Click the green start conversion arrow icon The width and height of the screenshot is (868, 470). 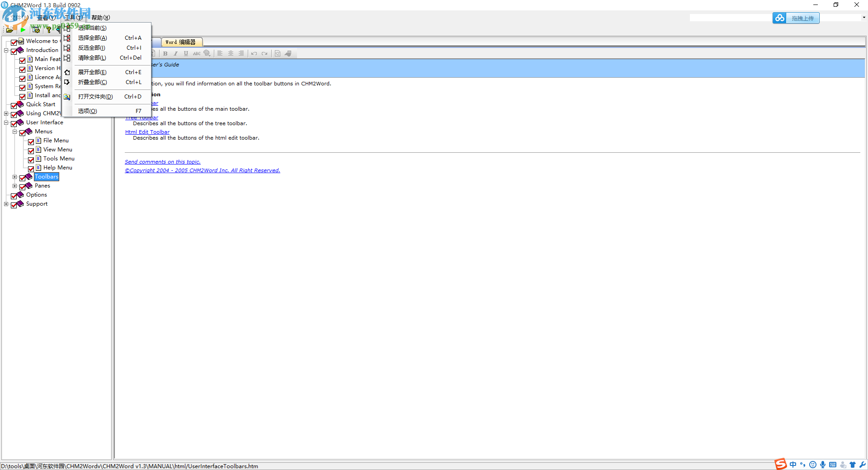click(23, 30)
